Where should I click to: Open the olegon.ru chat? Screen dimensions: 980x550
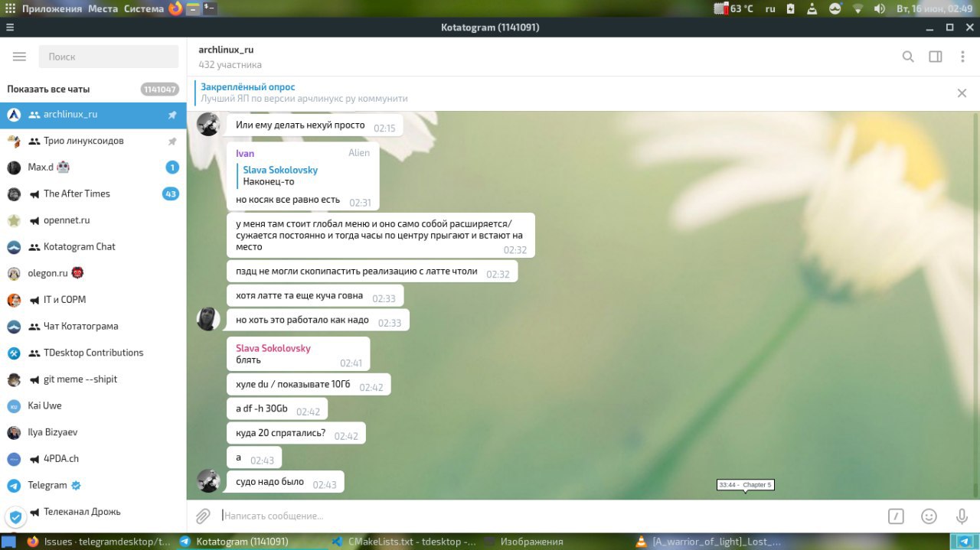coord(93,273)
